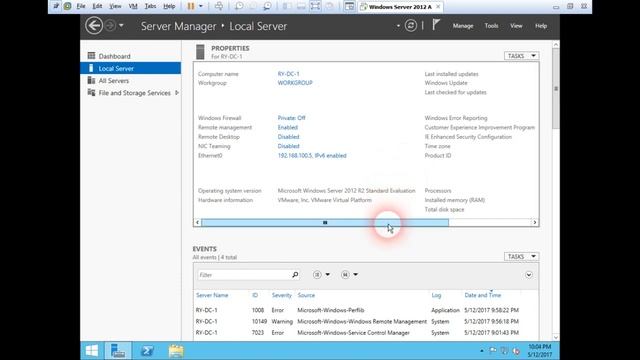Click the properties scrollbar right arrow

pos(534,222)
